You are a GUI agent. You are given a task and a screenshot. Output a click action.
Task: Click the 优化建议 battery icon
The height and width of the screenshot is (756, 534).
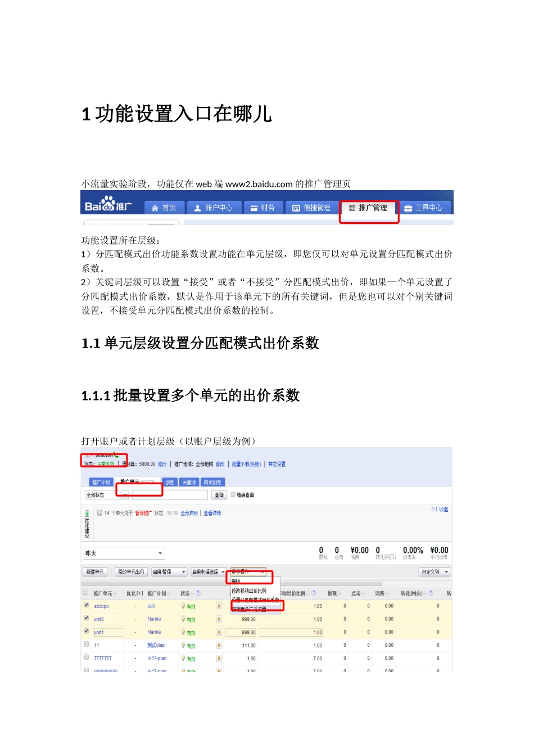point(87,514)
